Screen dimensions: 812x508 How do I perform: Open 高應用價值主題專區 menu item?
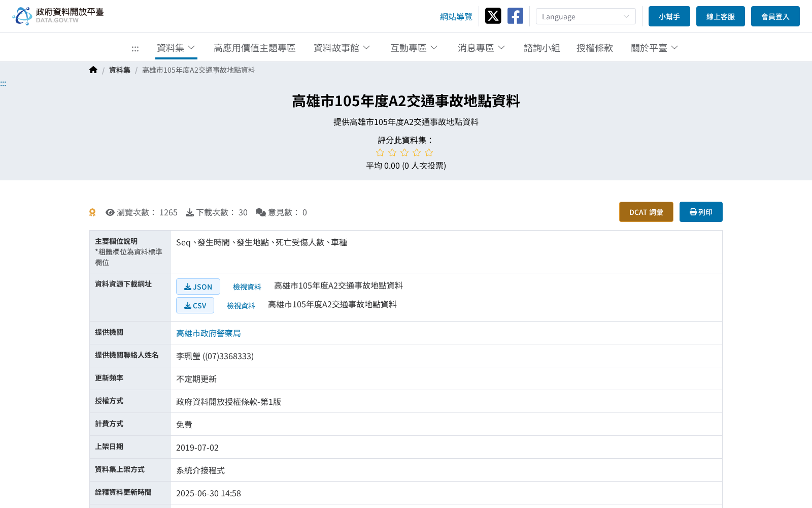(254, 48)
